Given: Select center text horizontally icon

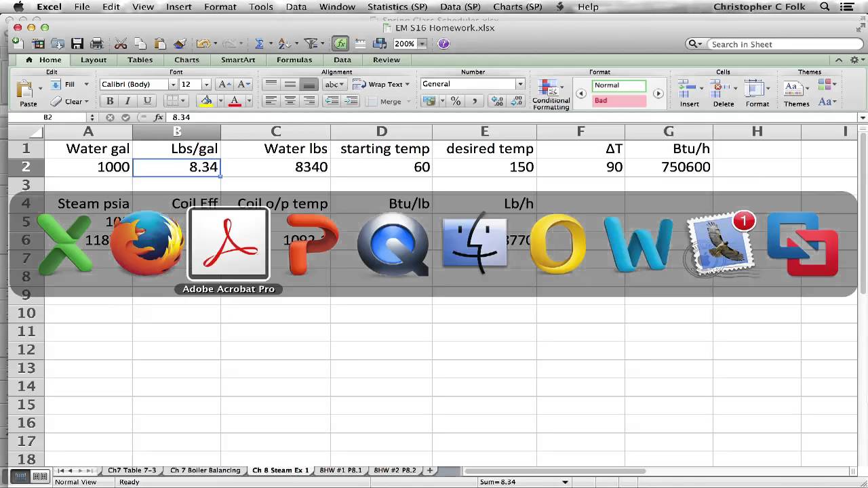Looking at the screenshot, I should click(x=290, y=101).
